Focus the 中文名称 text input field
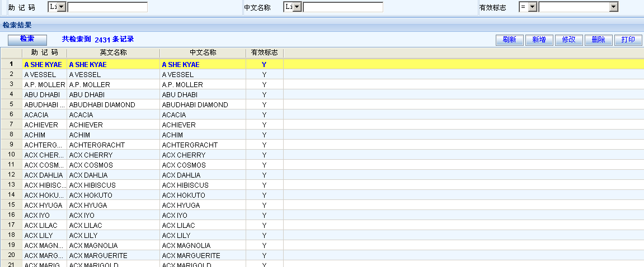This screenshot has height=267, width=644. click(x=343, y=7)
